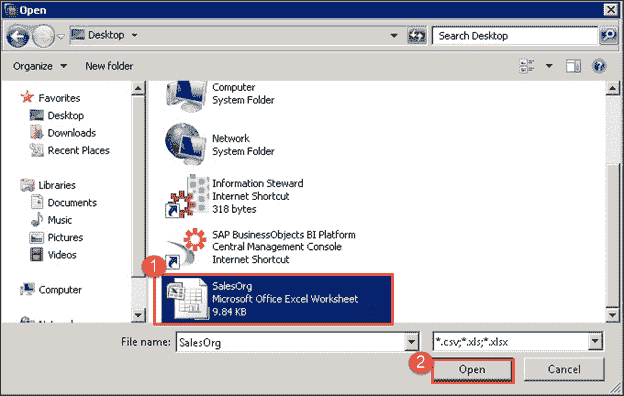Image resolution: width=624 pixels, height=396 pixels.
Task: Click the navigation pane scroll up arrow
Action: [138, 88]
